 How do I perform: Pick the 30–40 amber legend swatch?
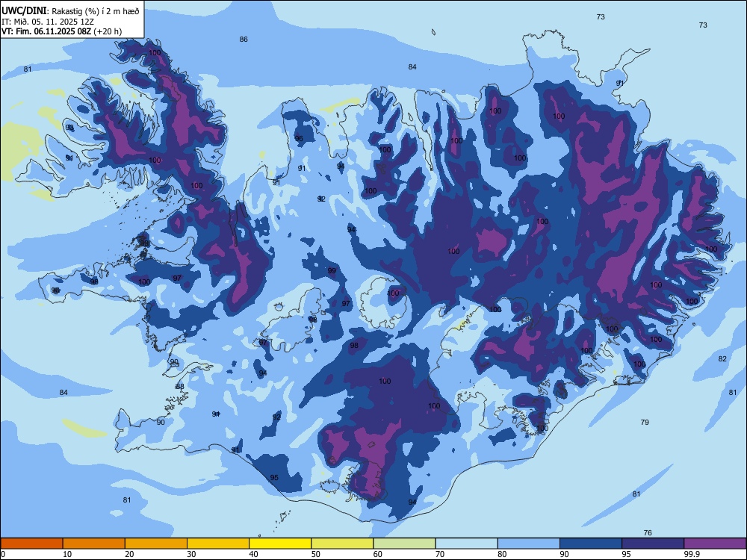218,544
